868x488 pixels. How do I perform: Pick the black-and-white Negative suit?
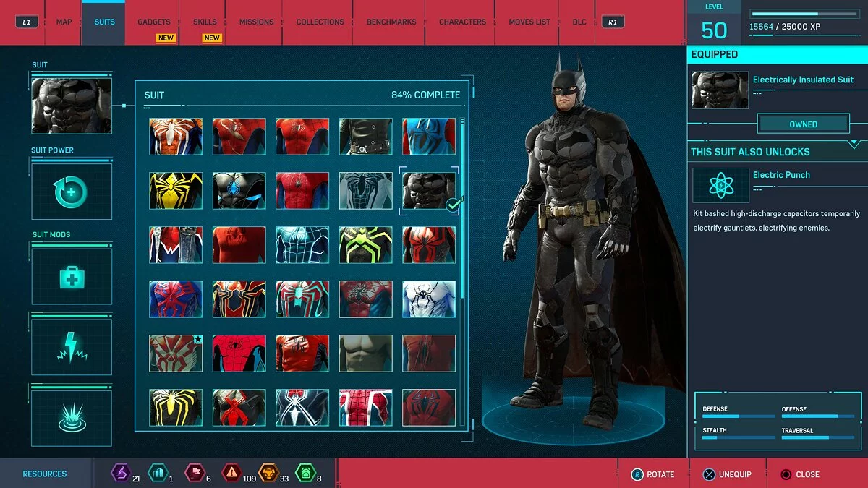click(366, 191)
